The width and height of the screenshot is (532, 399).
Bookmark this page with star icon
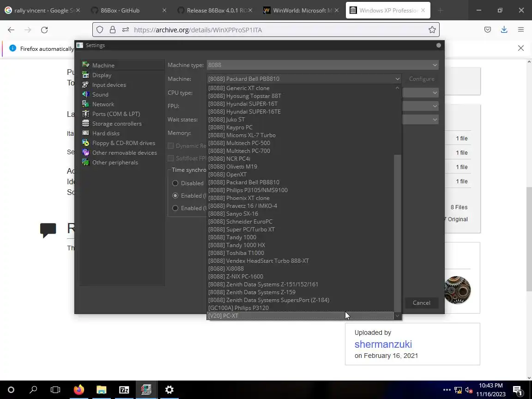[x=432, y=30]
